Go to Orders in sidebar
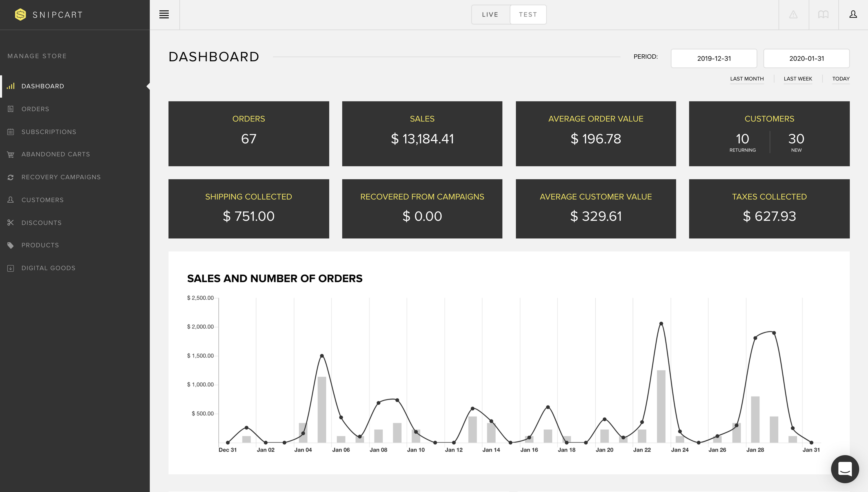Screen dimensions: 868x492 (x=35, y=109)
